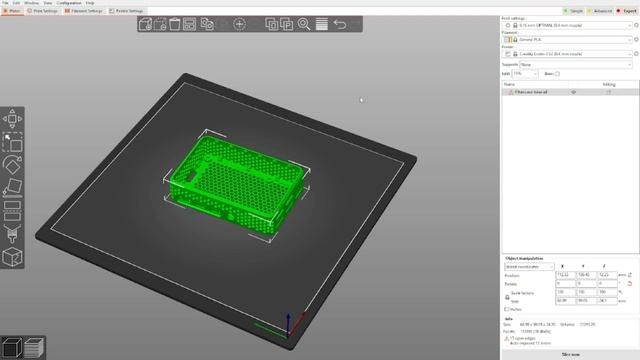Screen dimensions: 640x360
Task: Click the Scale factors Z input field
Action: click(607, 292)
